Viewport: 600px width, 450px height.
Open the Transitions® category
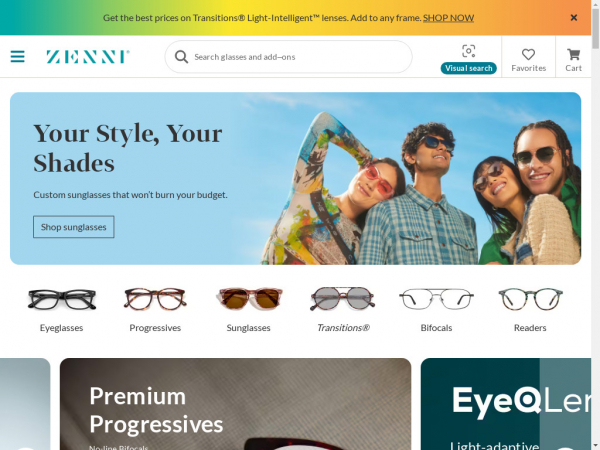pyautogui.click(x=343, y=310)
